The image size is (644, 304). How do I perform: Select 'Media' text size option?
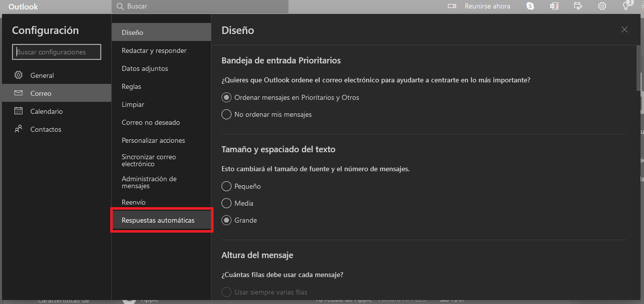tap(226, 203)
